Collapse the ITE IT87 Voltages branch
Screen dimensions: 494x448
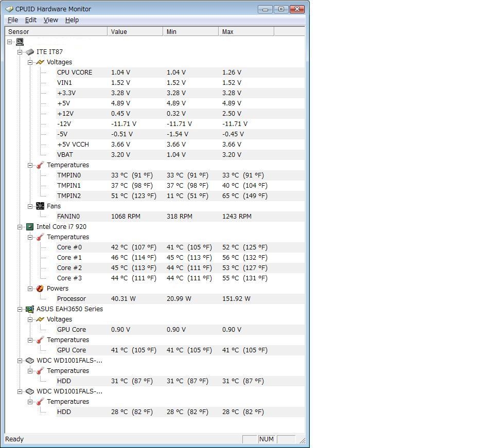(30, 62)
